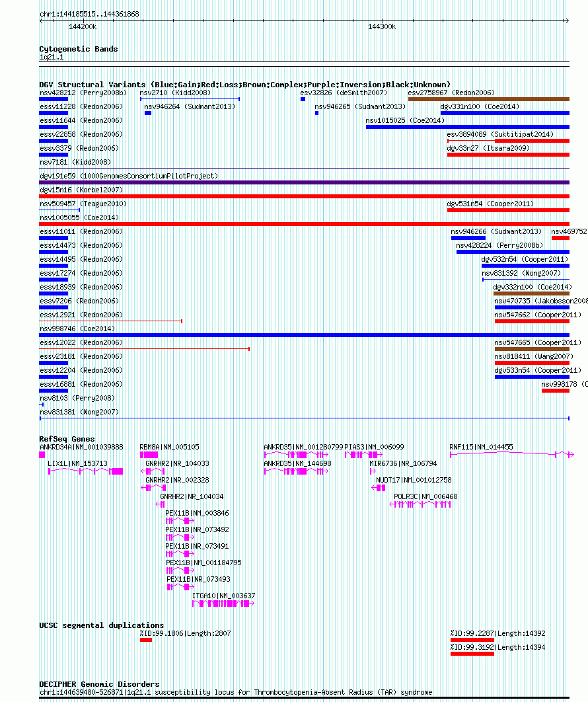The height and width of the screenshot is (702, 588).
Task: Click the nsv509457 (Teague2010) label
Action: tap(83, 204)
